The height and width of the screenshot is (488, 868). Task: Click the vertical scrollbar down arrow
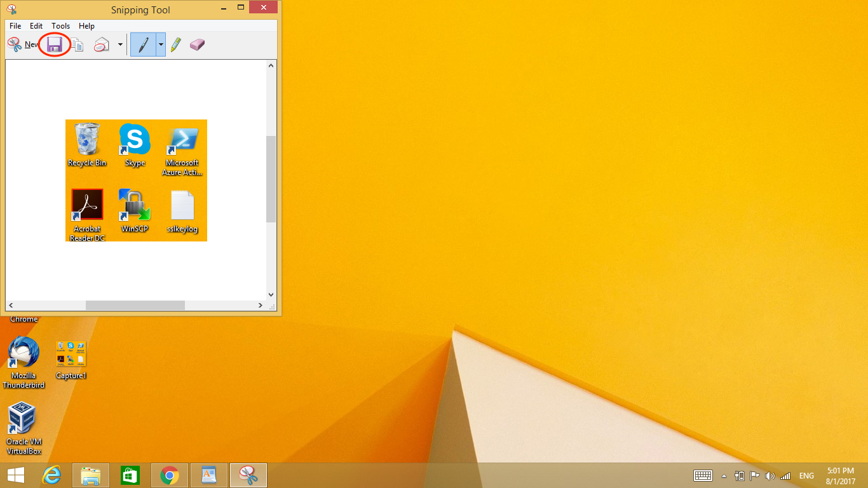coord(271,295)
